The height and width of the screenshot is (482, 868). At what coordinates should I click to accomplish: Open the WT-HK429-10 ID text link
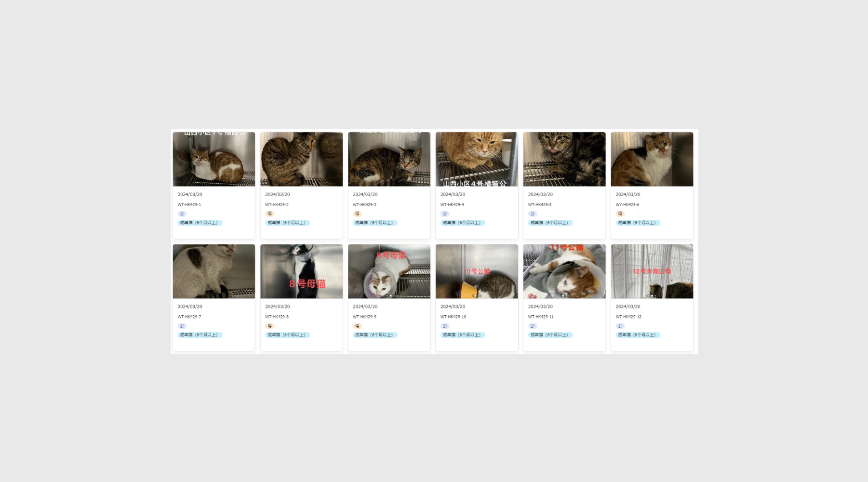click(453, 317)
